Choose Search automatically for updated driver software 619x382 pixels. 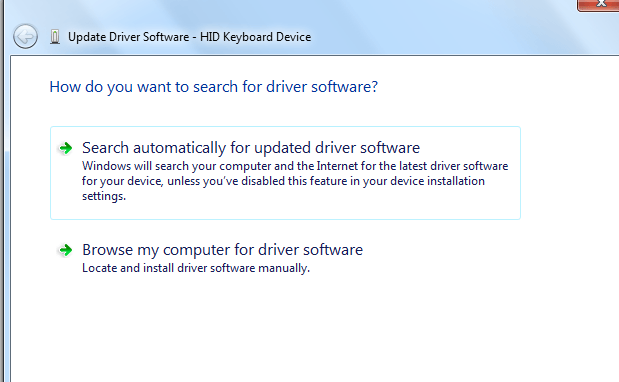pos(285,173)
